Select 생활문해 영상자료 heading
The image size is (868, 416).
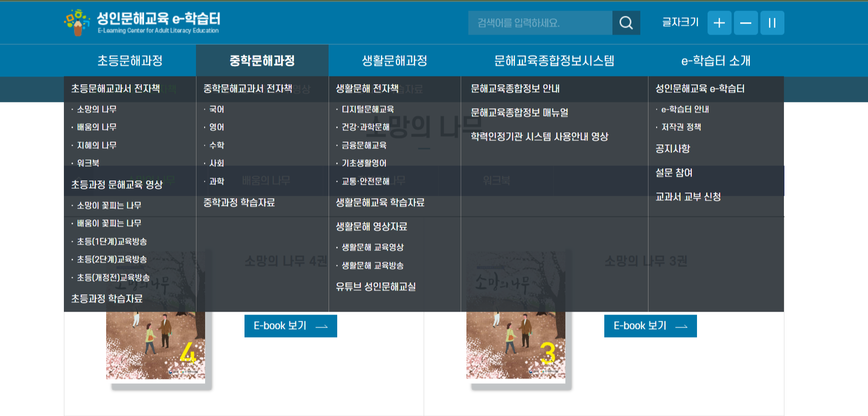click(371, 227)
